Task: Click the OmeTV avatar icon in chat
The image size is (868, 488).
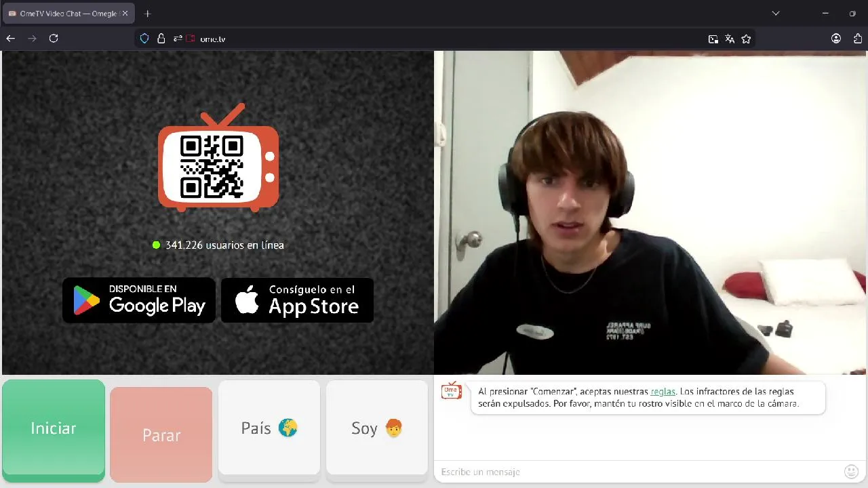Action: tap(452, 390)
